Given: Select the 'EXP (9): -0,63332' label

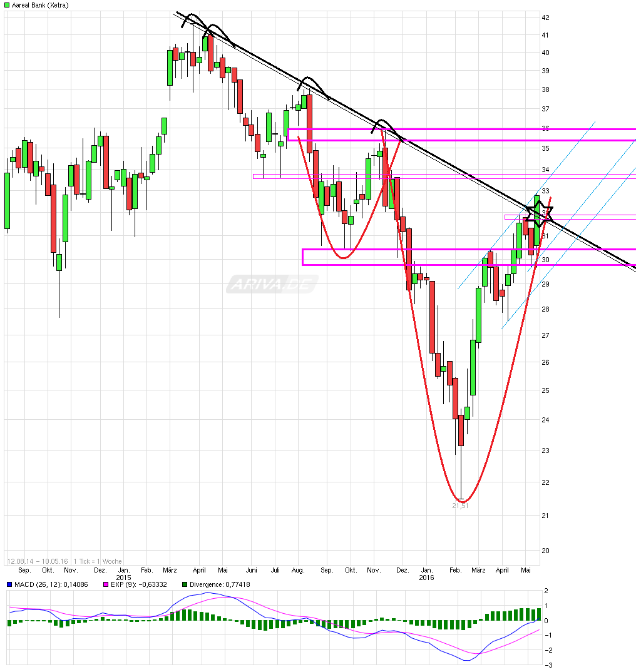Looking at the screenshot, I should [138, 584].
